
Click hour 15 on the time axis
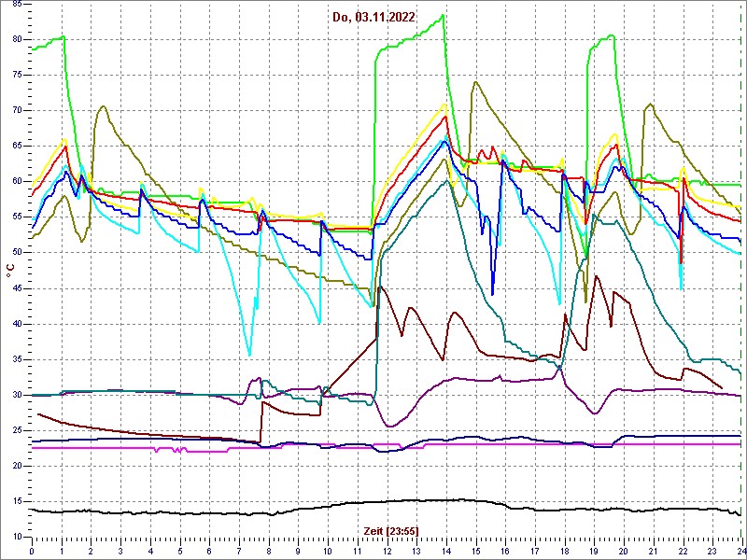(x=475, y=551)
